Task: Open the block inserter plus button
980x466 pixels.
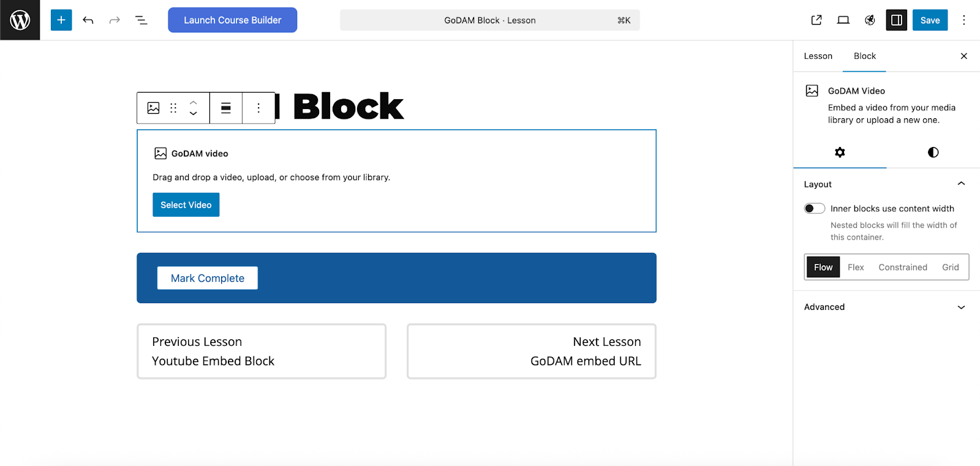Action: coord(61,20)
